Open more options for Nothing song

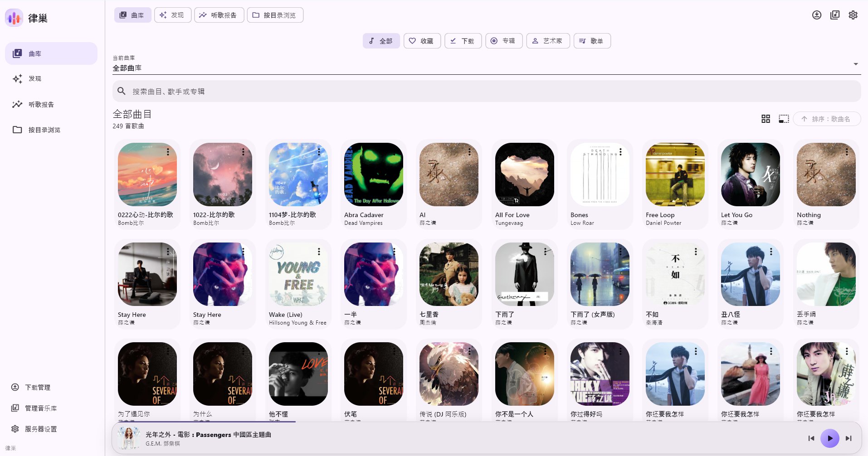[x=847, y=152]
